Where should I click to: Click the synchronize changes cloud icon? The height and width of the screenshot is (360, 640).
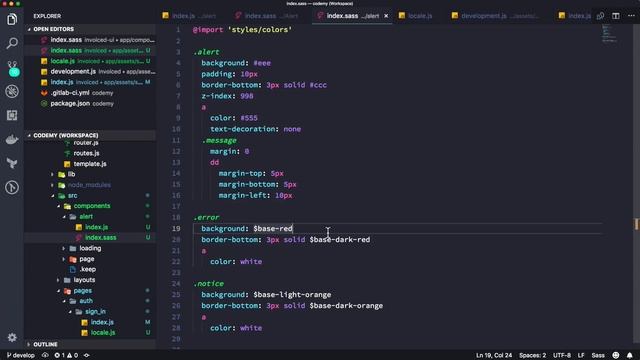point(45,355)
